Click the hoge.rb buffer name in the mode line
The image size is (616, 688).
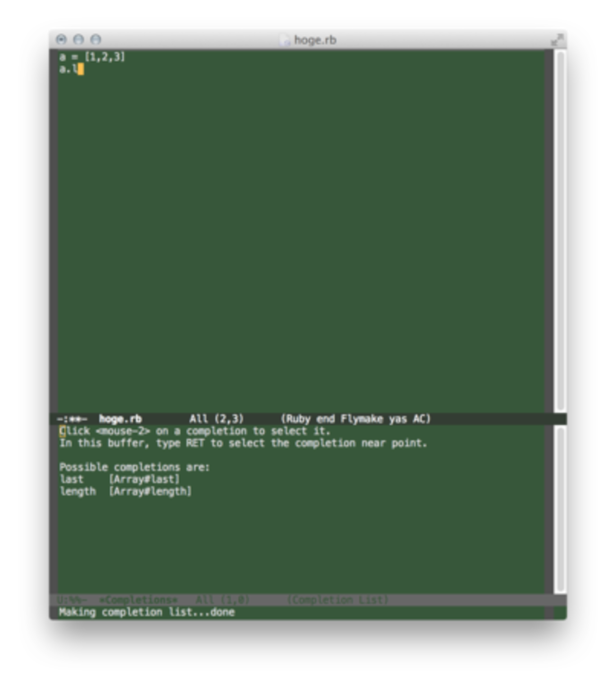click(120, 419)
